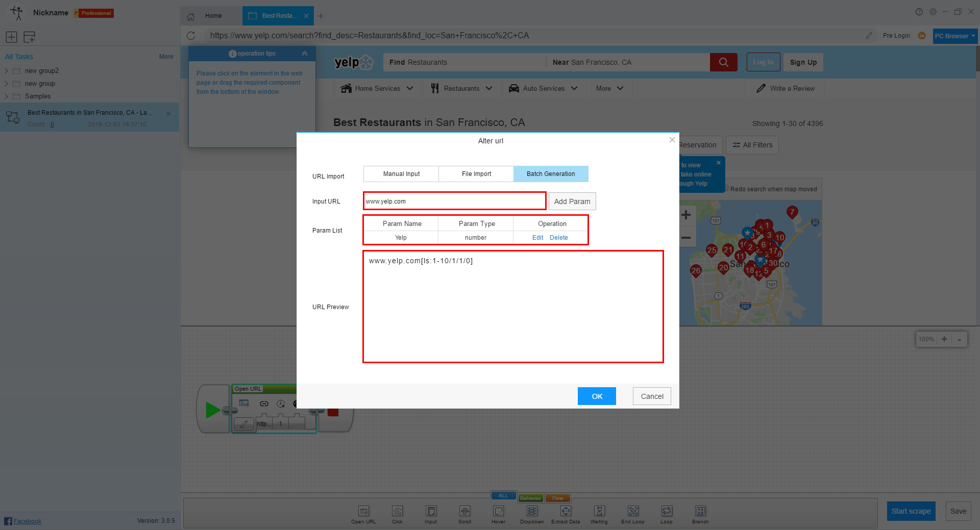Add the Waiting hourglass component
Viewport: 980px width, 530px height.
point(599,511)
